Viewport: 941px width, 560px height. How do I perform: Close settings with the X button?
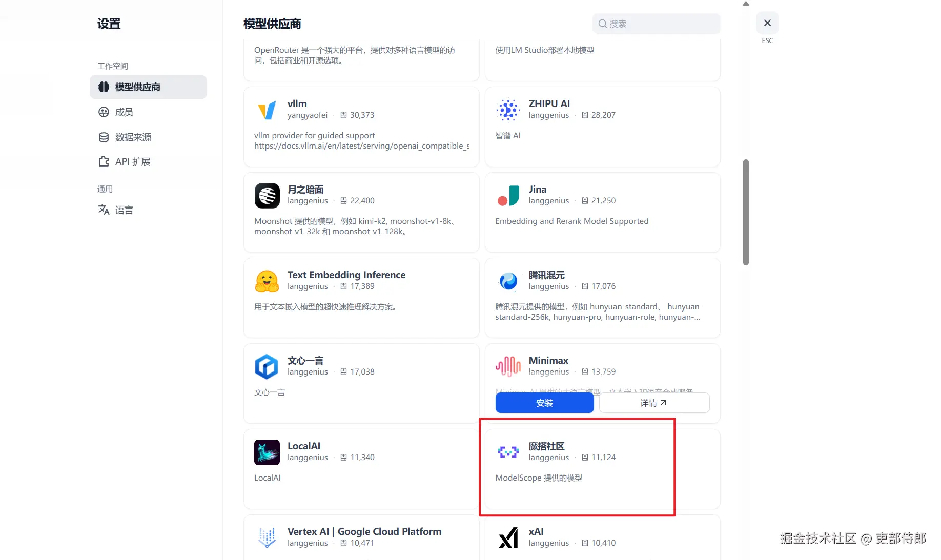click(767, 23)
